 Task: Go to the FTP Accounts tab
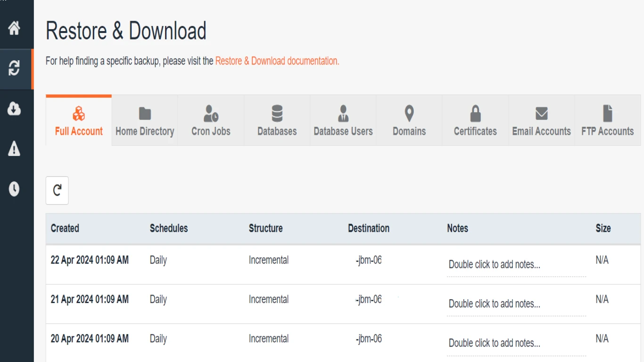click(x=607, y=121)
